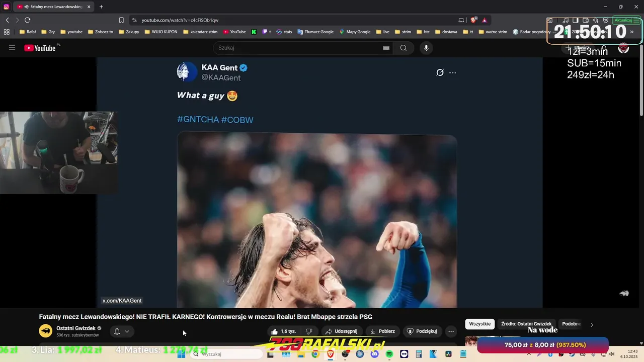Open Calculator from the taskbar
Image resolution: width=644 pixels, height=362 pixels.
click(x=419, y=354)
